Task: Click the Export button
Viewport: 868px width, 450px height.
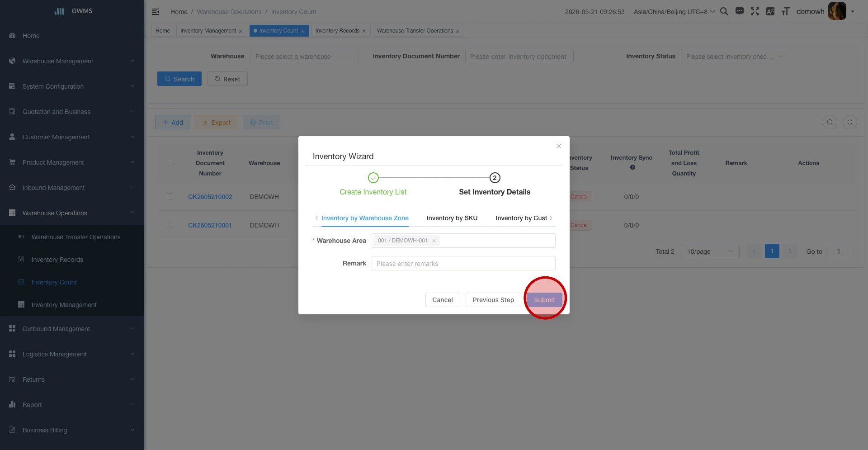Action: [x=217, y=122]
